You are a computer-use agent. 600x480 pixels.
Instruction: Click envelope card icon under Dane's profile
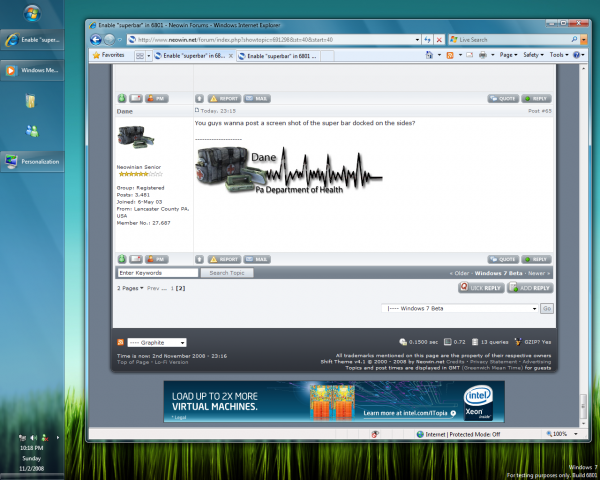[136, 259]
